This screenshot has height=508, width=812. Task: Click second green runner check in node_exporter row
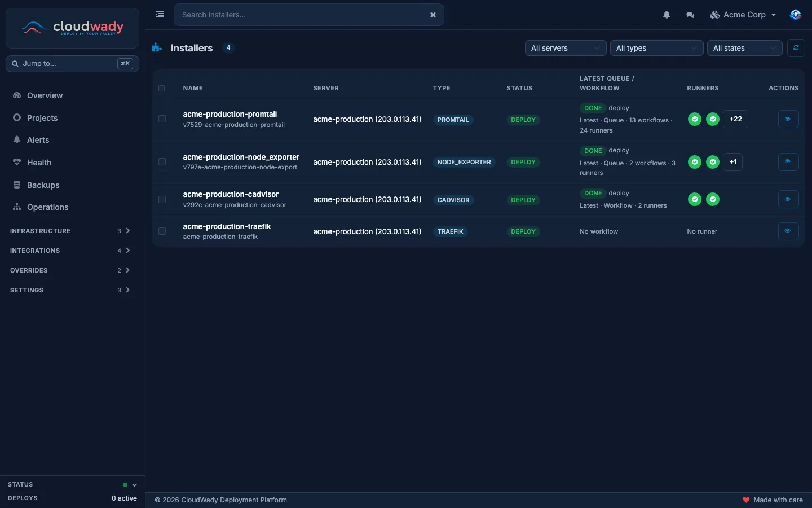pyautogui.click(x=713, y=162)
